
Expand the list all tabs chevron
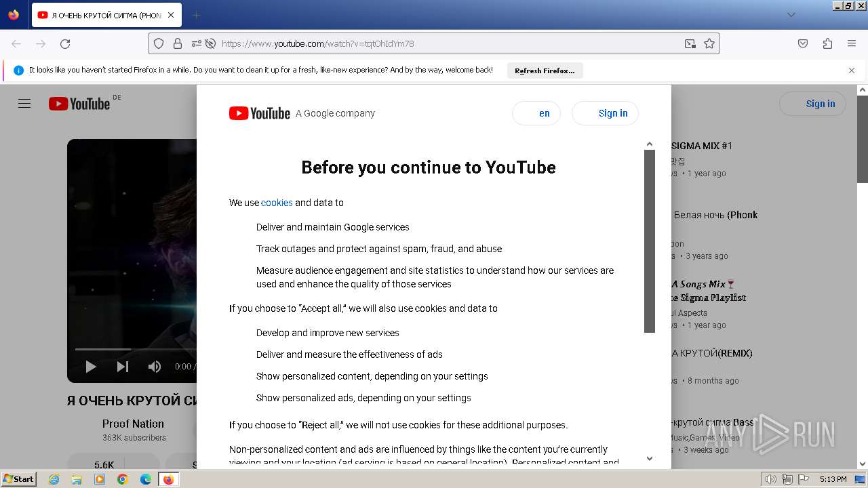[791, 15]
